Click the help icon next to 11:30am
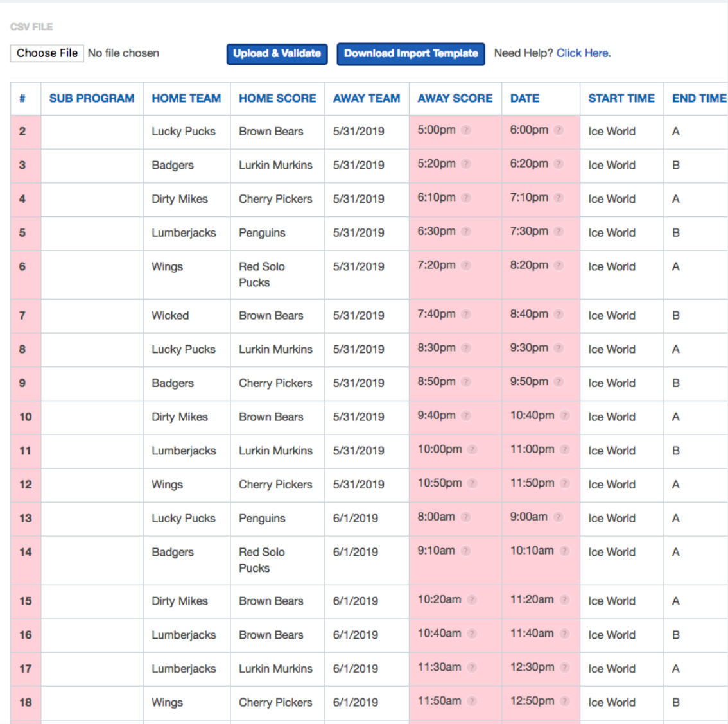This screenshot has height=724, width=728. [472, 668]
